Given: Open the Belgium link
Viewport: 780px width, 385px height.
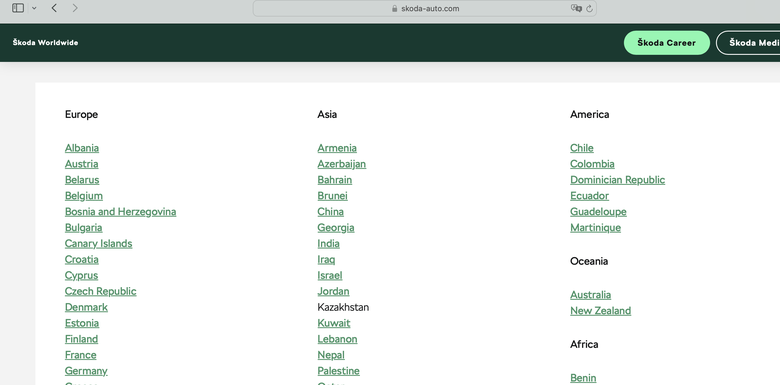Looking at the screenshot, I should 84,196.
